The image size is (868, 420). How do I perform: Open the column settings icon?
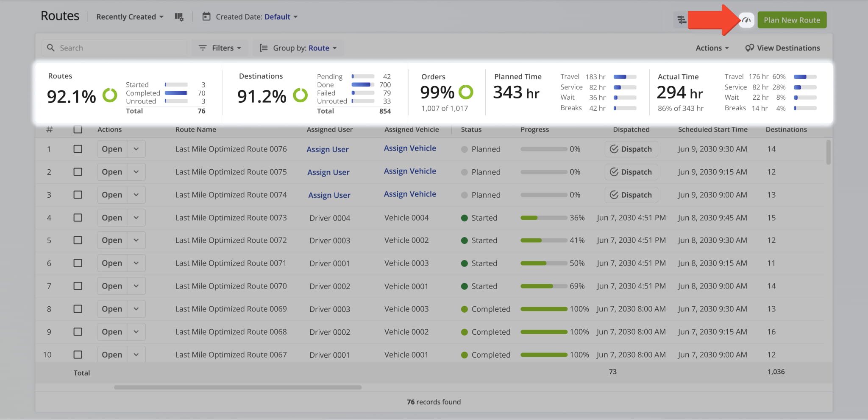point(682,20)
